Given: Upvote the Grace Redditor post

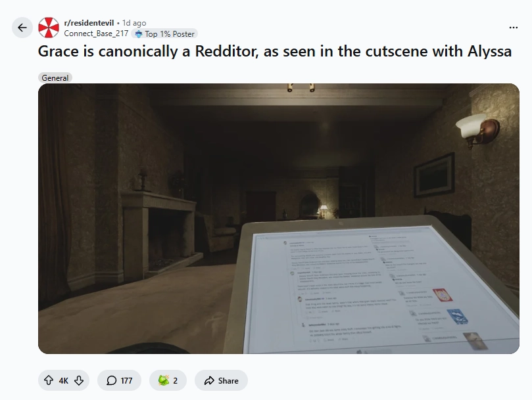Looking at the screenshot, I should tap(49, 380).
